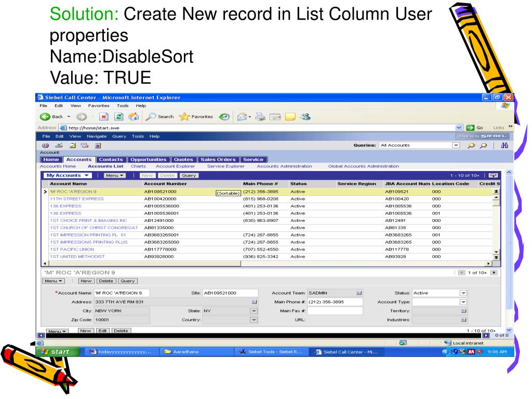Open the 1ST PACIFIC UNION account link
This screenshot has width=532, height=399.
(72, 249)
